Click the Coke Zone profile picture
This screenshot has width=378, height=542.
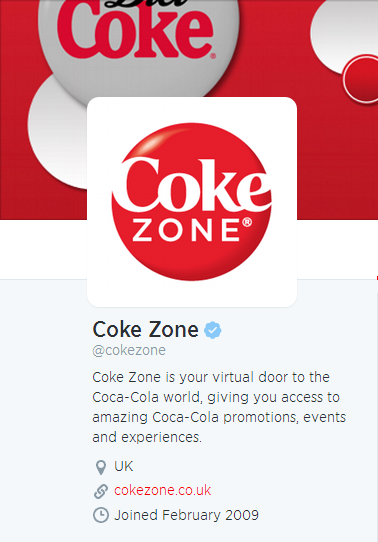[192, 202]
